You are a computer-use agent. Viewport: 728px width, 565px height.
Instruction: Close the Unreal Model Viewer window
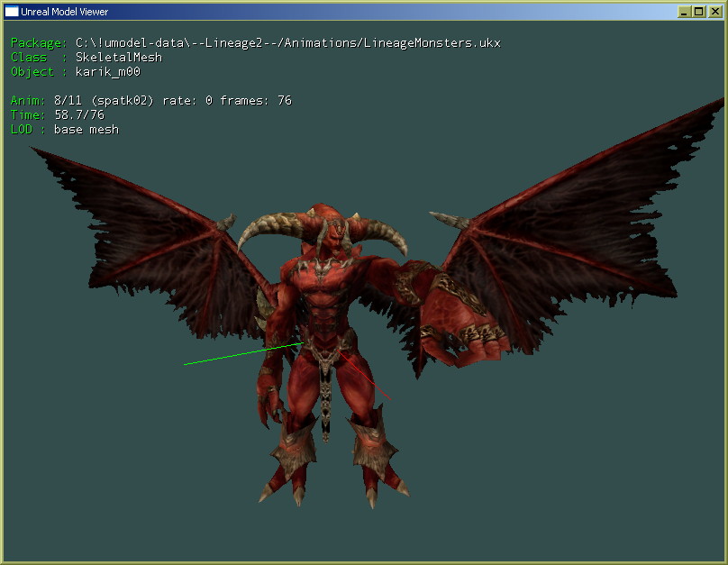(x=714, y=12)
